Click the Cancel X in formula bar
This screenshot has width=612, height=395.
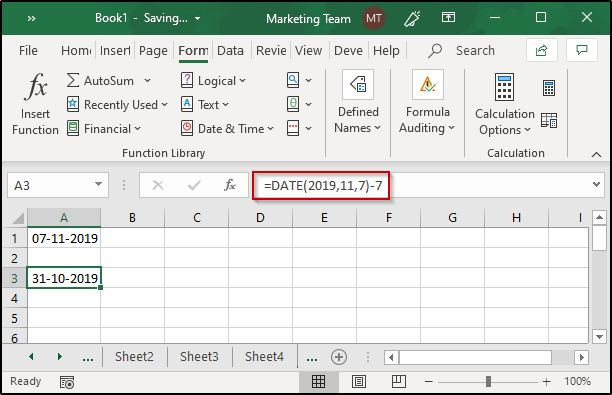tap(158, 185)
